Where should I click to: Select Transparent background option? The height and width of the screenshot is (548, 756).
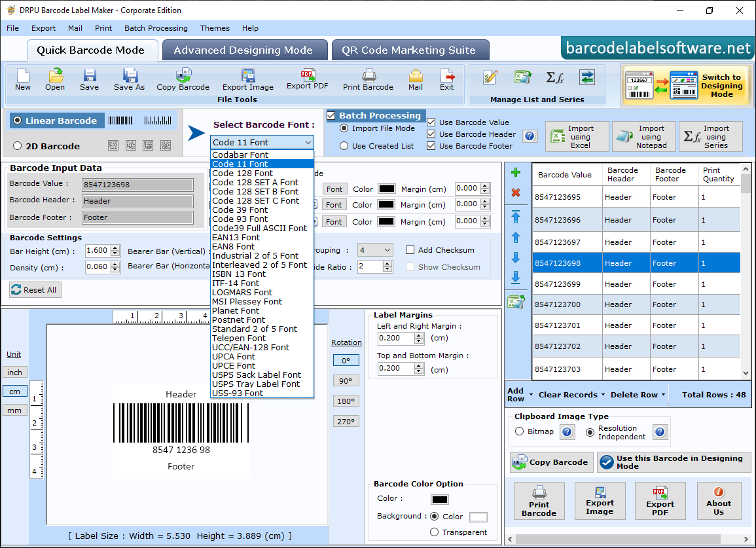434,532
